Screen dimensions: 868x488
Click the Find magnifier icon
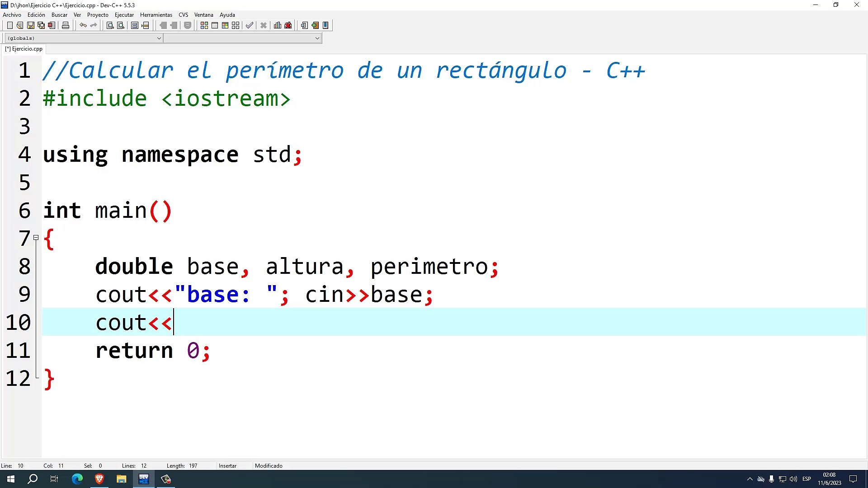click(x=110, y=26)
